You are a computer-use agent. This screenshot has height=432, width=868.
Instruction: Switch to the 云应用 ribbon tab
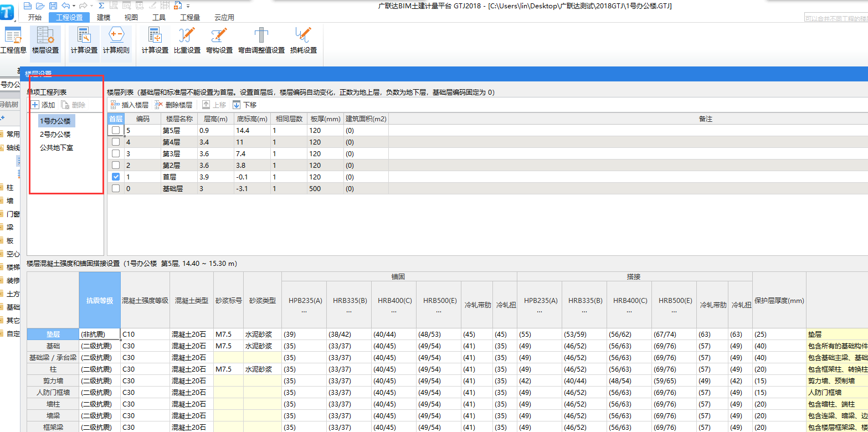point(224,17)
